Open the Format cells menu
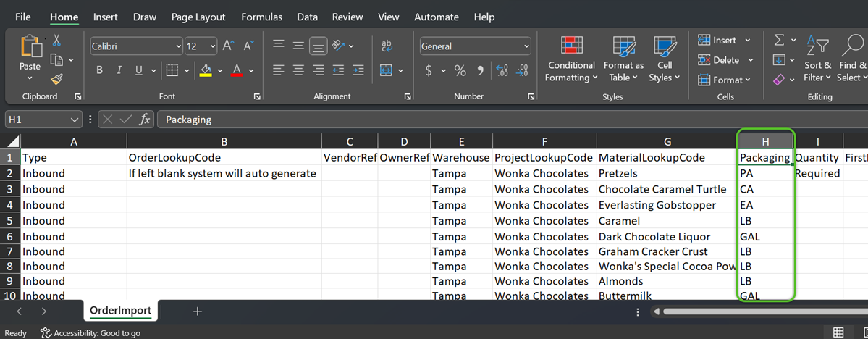Image resolution: width=868 pixels, height=339 pixels. pos(725,80)
